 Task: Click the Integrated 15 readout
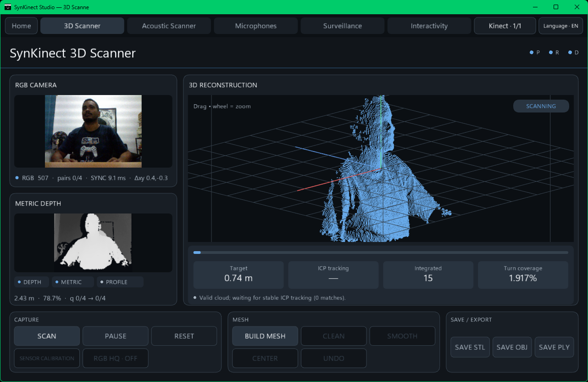click(x=428, y=275)
